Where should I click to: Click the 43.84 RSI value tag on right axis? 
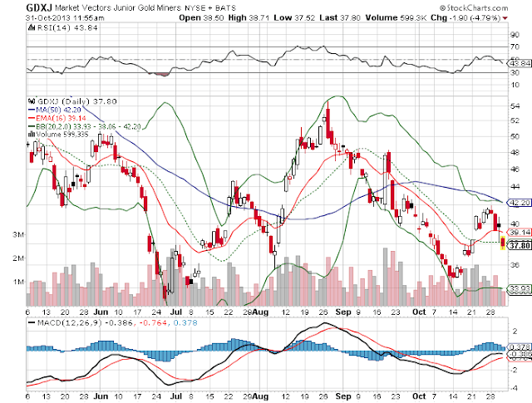(519, 63)
